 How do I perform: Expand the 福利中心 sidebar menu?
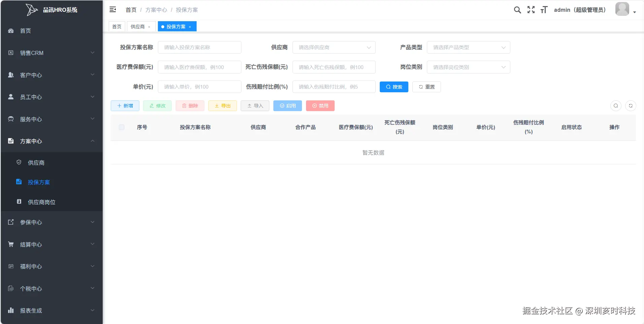[52, 266]
